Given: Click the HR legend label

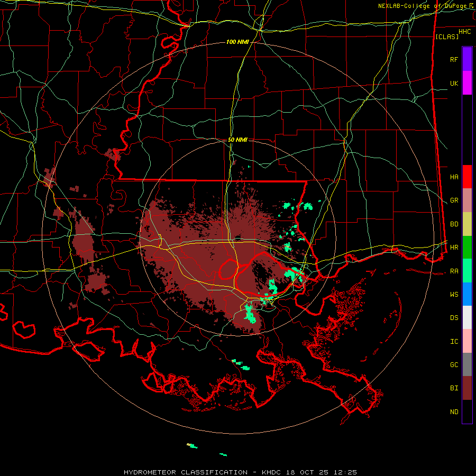Looking at the screenshot, I should point(454,248).
